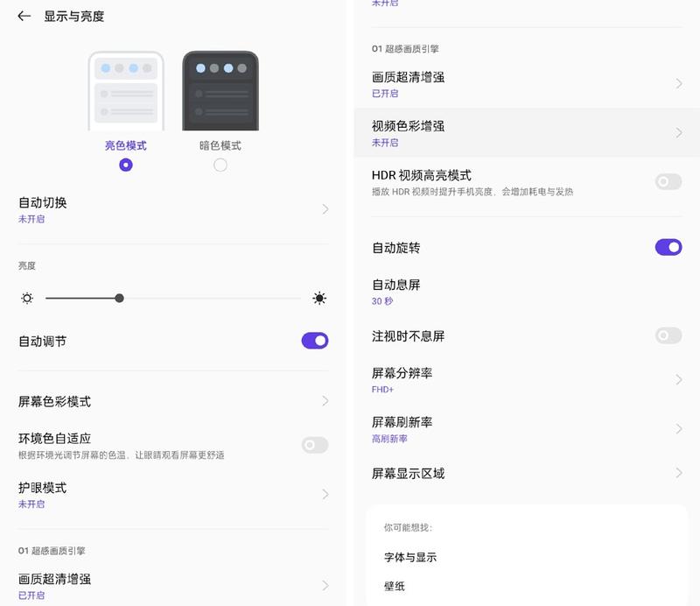
Task: Open the 壁纸 suggestion link
Action: pos(395,587)
